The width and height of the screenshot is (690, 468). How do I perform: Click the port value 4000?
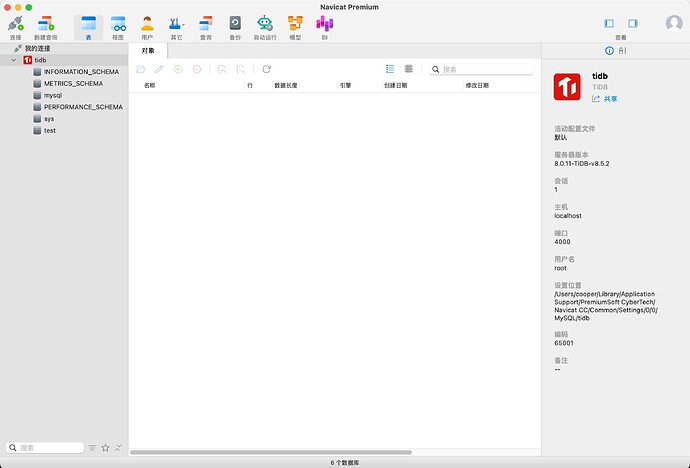pos(562,242)
